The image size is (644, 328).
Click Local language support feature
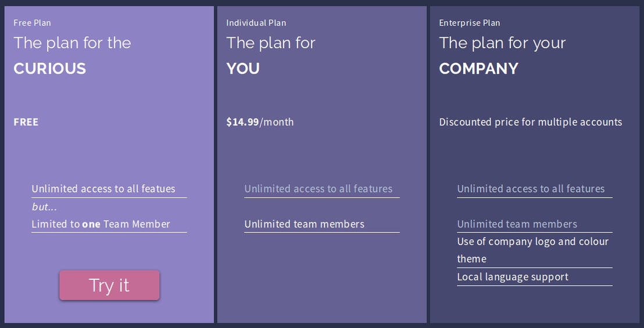click(513, 277)
